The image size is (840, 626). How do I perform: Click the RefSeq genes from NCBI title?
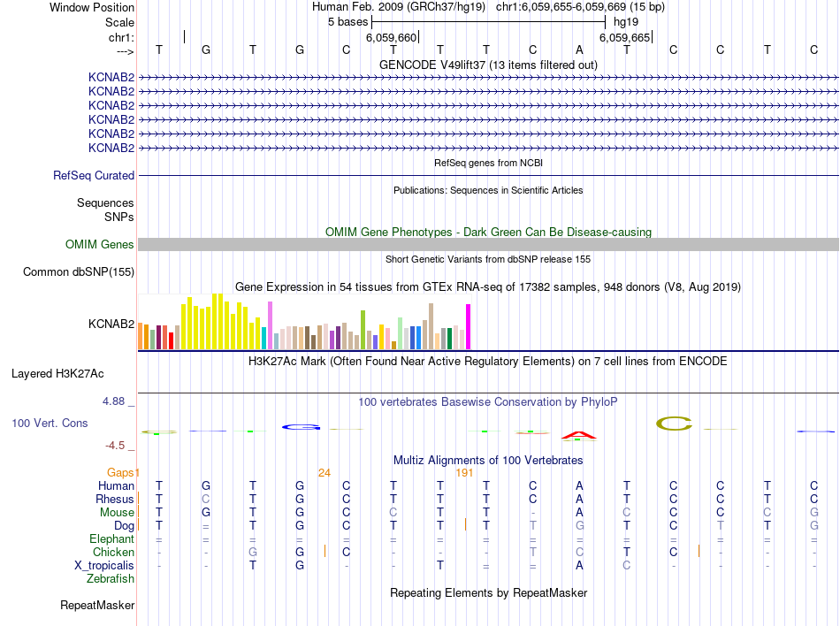(x=488, y=163)
